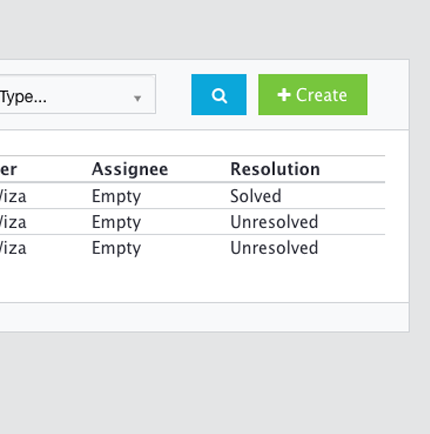Click Empty assignee in first row
Screen dimensions: 430x434
(116, 197)
